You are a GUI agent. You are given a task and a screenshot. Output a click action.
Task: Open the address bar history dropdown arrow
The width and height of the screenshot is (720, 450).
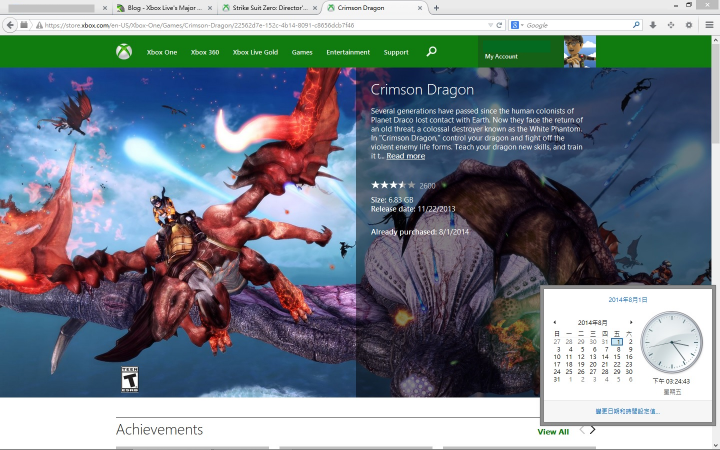490,25
